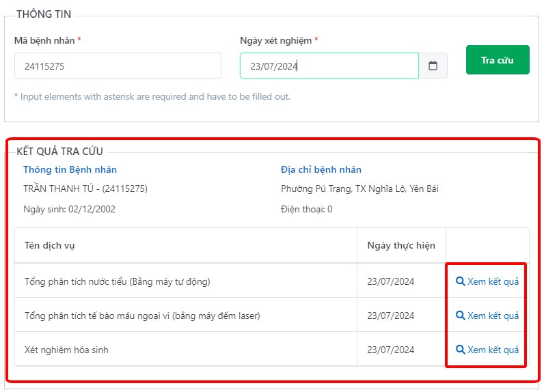Click magnifier icon for urine analysis result

tap(460, 281)
